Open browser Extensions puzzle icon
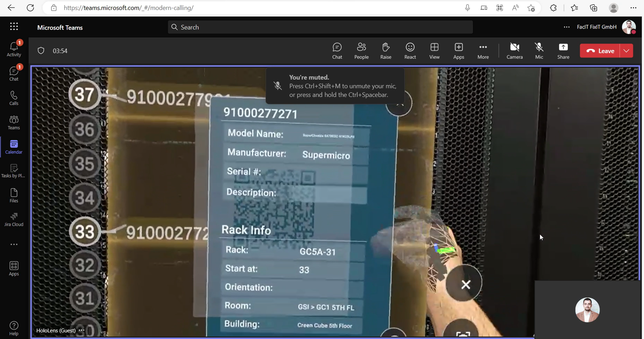 point(553,8)
